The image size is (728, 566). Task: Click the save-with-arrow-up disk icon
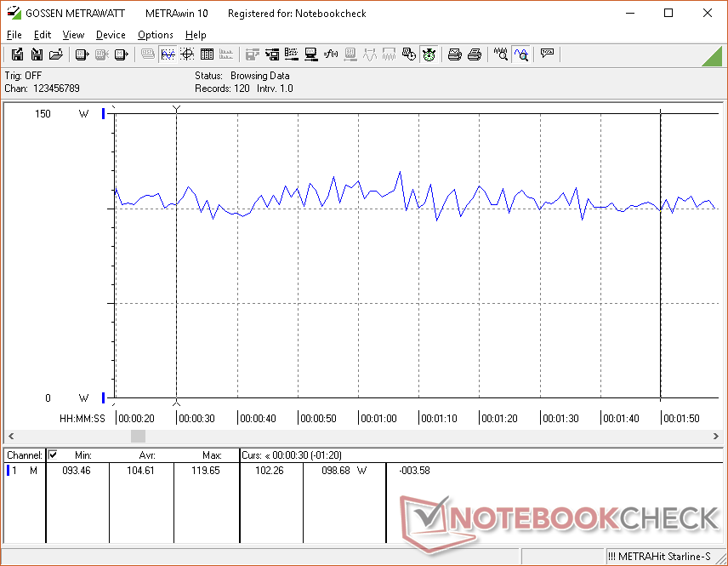(17, 54)
